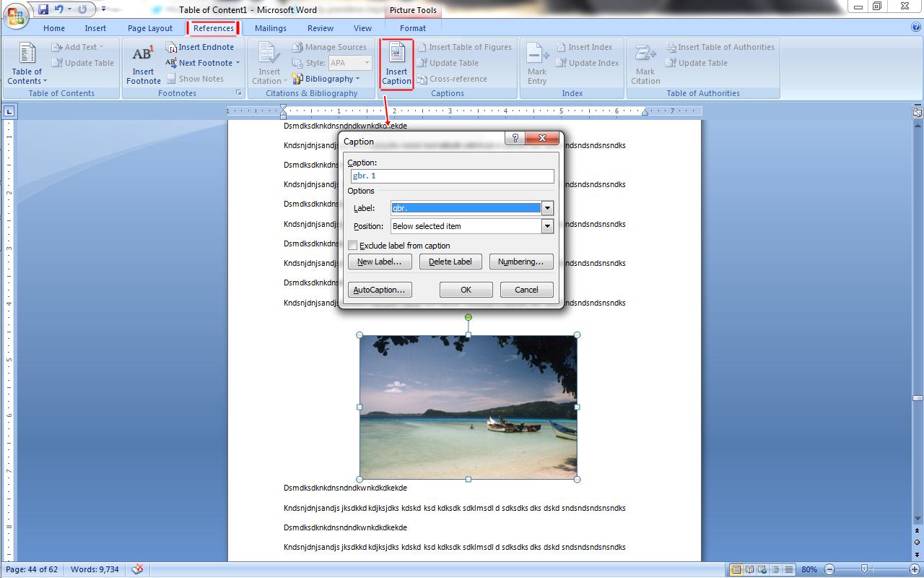Click the Mark Citation icon
This screenshot has width=924, height=578.
[645, 64]
